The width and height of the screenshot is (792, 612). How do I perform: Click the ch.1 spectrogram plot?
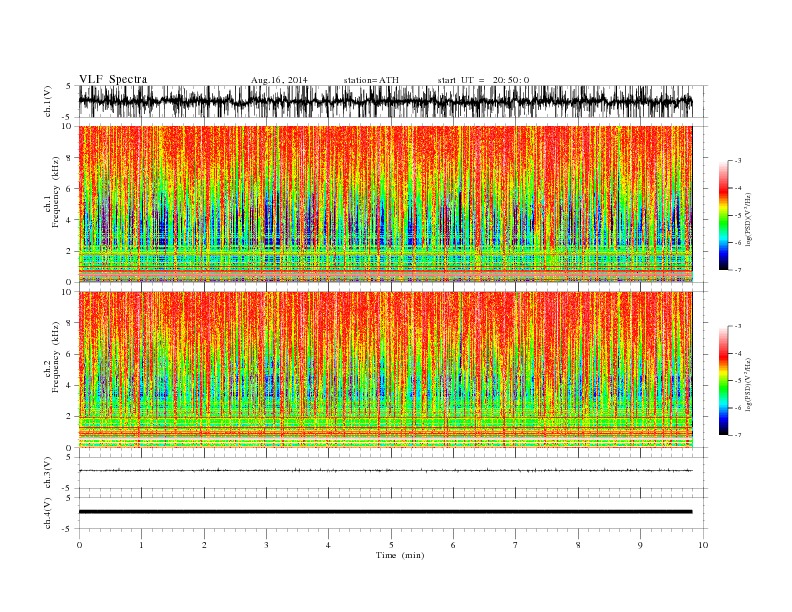coord(385,204)
